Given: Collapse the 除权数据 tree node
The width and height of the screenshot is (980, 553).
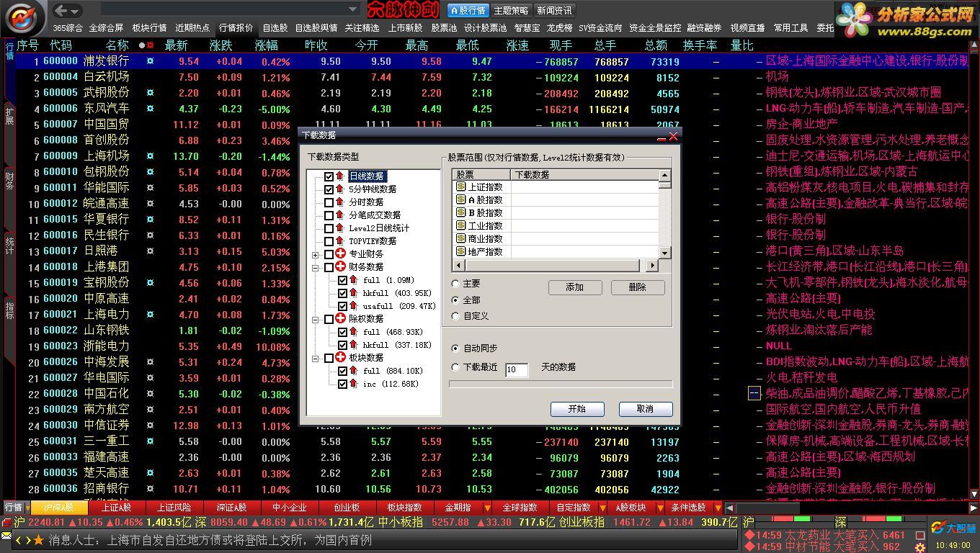Looking at the screenshot, I should [316, 319].
